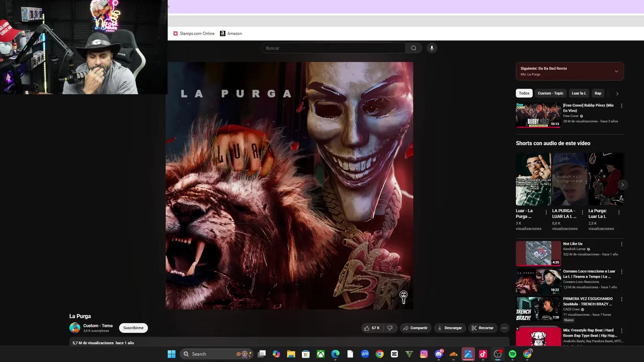Viewport: 644px width, 362px height.
Task: Open PRIMERA VEZ ESCUCHANDO SosMula video
Action: [538, 308]
